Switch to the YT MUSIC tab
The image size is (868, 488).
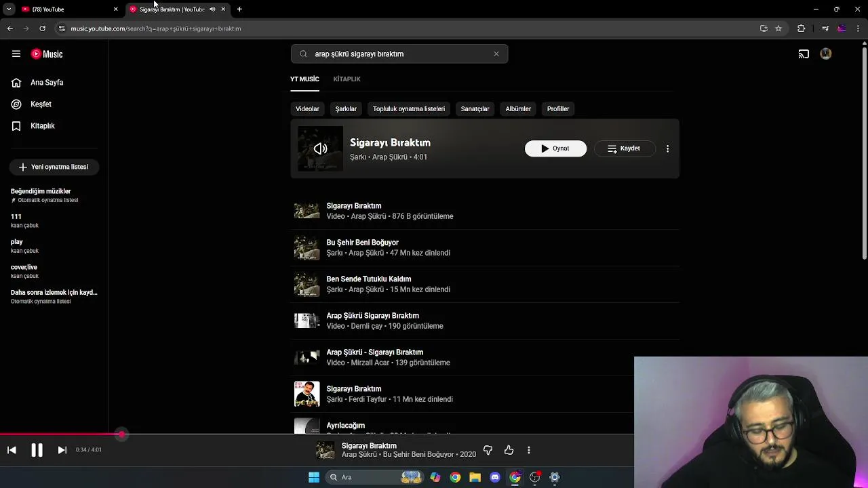[304, 79]
